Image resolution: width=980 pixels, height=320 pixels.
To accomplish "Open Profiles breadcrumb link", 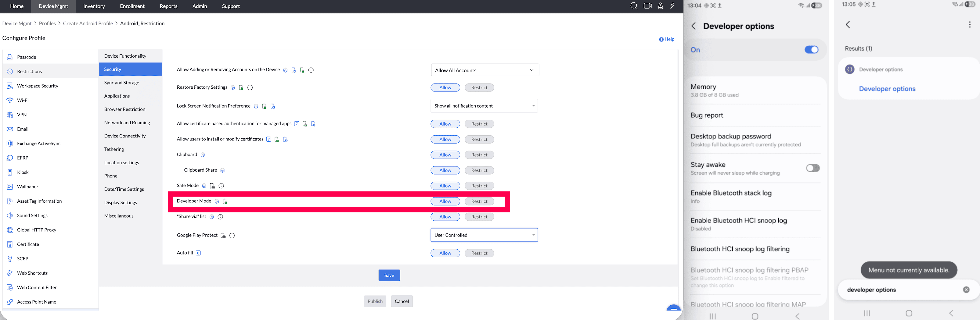I will pyautogui.click(x=47, y=23).
